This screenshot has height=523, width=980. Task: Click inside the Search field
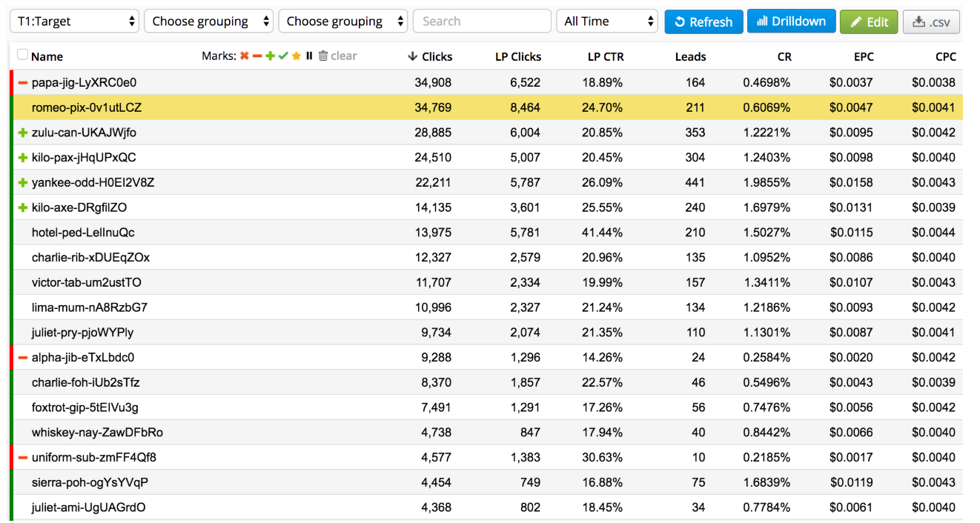pyautogui.click(x=482, y=21)
